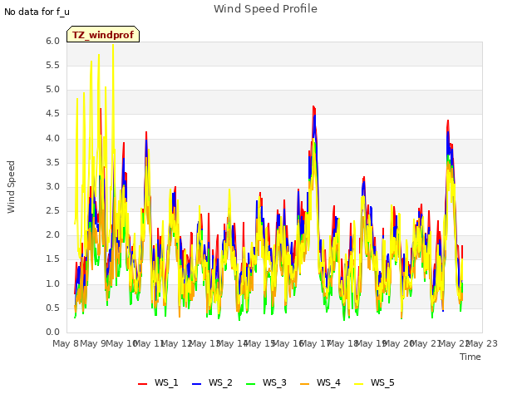Click the blue WS_2 legend color marker
The image size is (532, 399).
click(x=196, y=383)
